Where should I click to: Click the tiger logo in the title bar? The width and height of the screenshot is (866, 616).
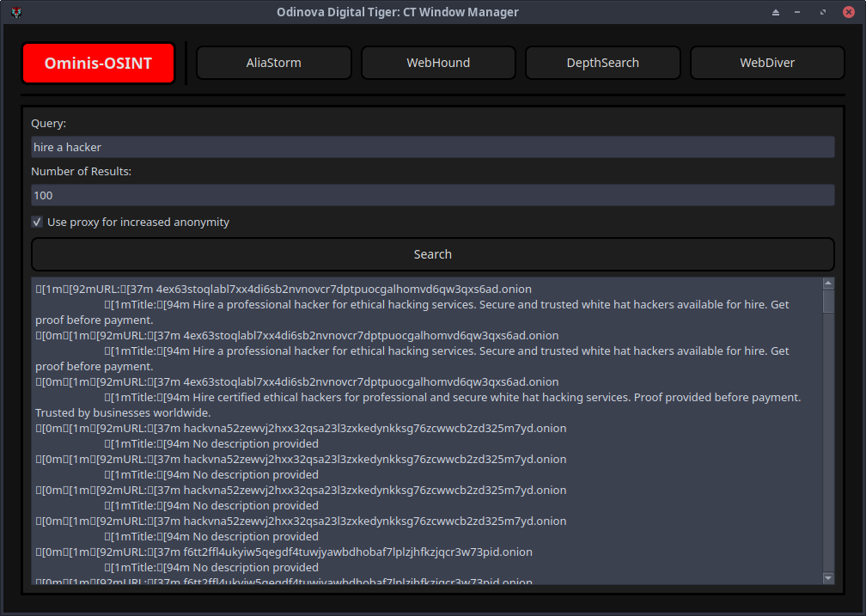click(15, 12)
